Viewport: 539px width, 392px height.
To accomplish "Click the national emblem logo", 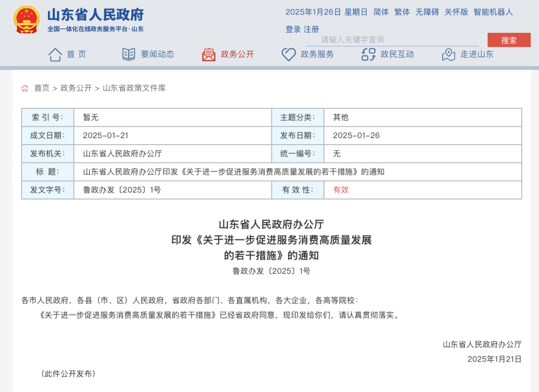I will [x=26, y=19].
